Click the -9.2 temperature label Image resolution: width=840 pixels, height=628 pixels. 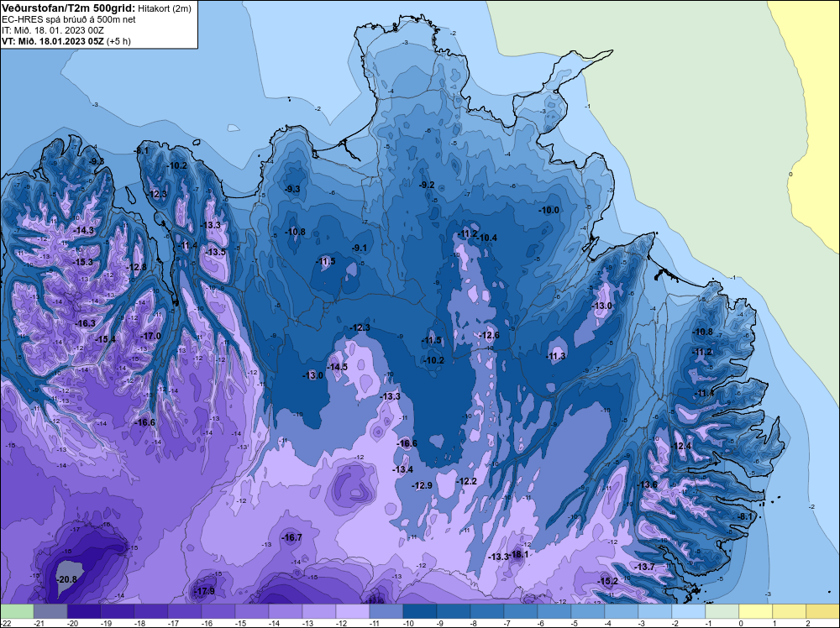point(427,185)
